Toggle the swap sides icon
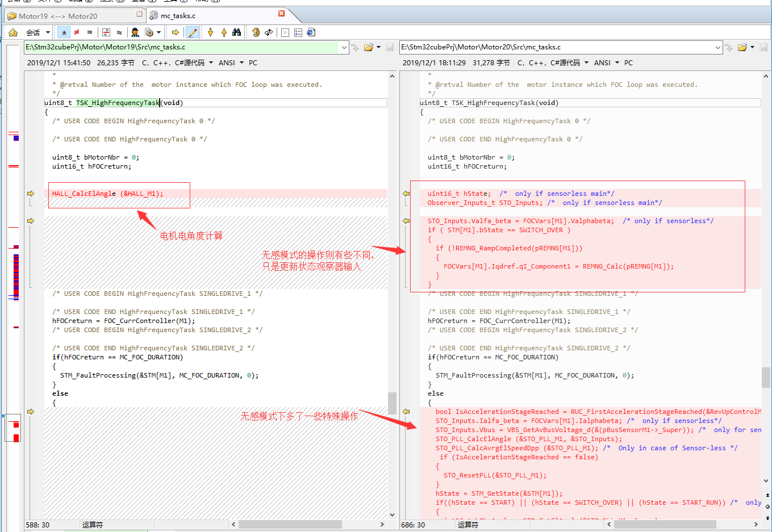 click(x=269, y=32)
